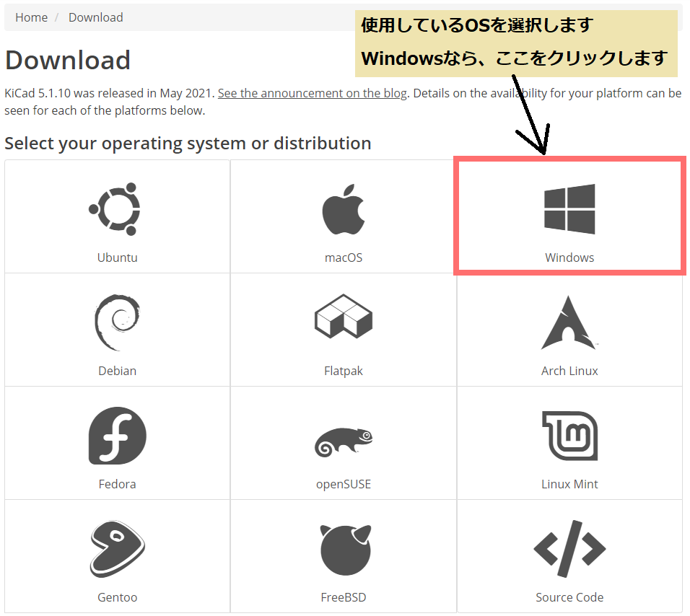Click the openSUSE chameleon icon
690x616 pixels.
pos(344,442)
